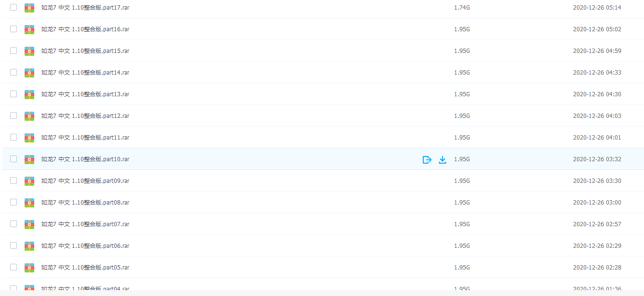Click the RAR archive icon for part07.rar

click(x=29, y=224)
